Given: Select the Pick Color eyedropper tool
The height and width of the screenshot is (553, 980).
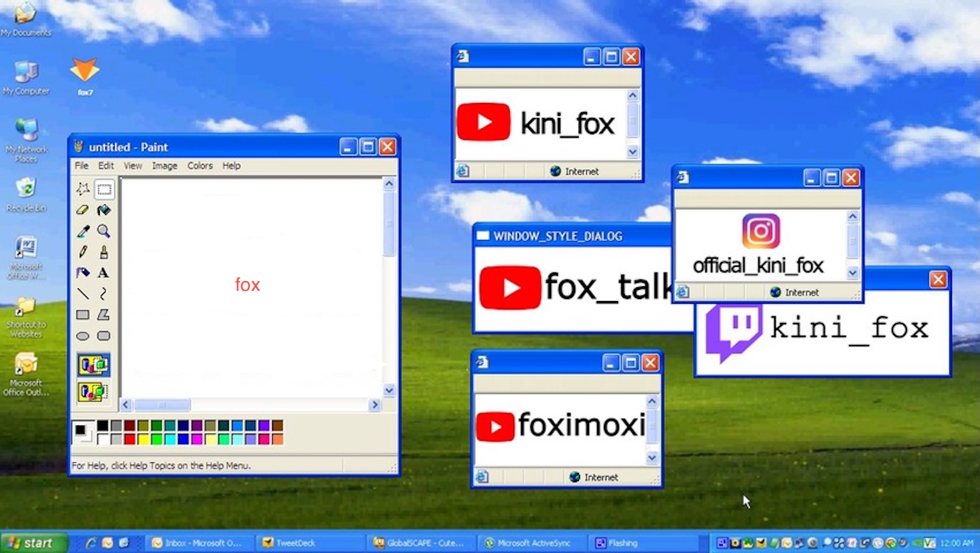Looking at the screenshot, I should pyautogui.click(x=82, y=231).
